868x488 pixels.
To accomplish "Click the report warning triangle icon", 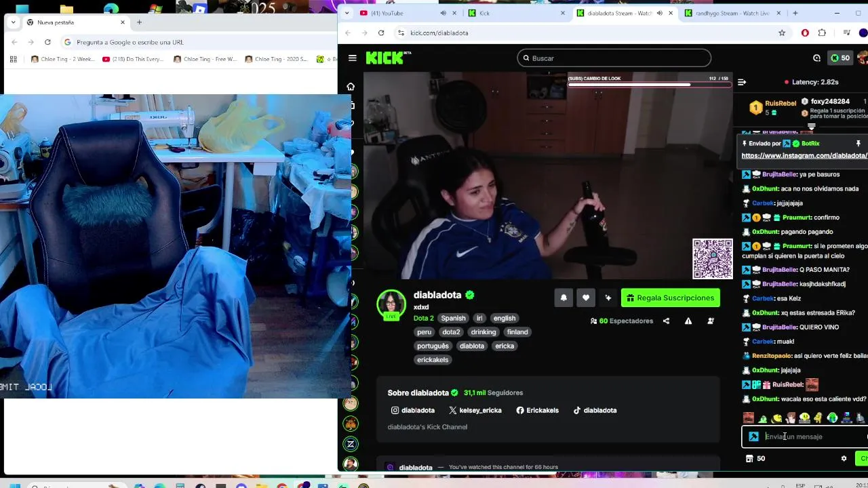I will click(x=688, y=321).
